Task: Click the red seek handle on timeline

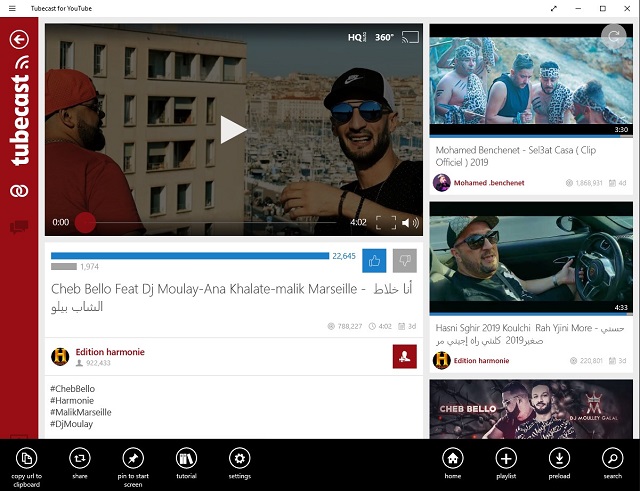Action: [x=85, y=222]
